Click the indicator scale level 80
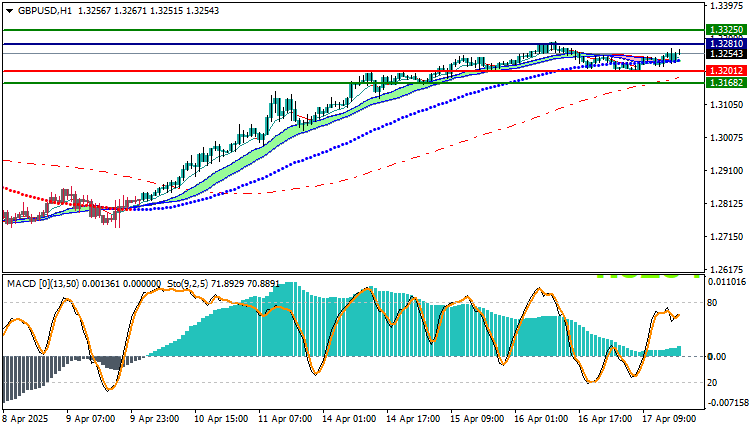This screenshot has height=430, width=750. (712, 303)
